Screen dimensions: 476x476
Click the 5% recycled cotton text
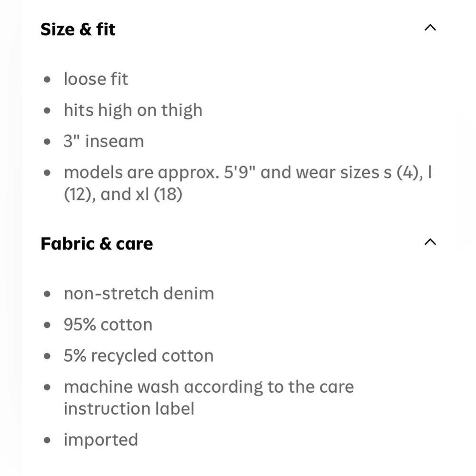139,356
